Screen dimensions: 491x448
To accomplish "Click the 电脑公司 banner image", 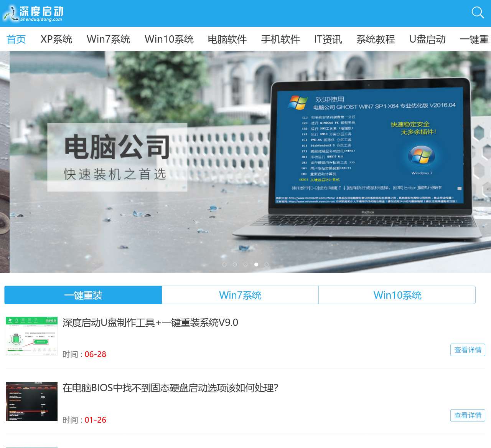I will click(x=250, y=162).
